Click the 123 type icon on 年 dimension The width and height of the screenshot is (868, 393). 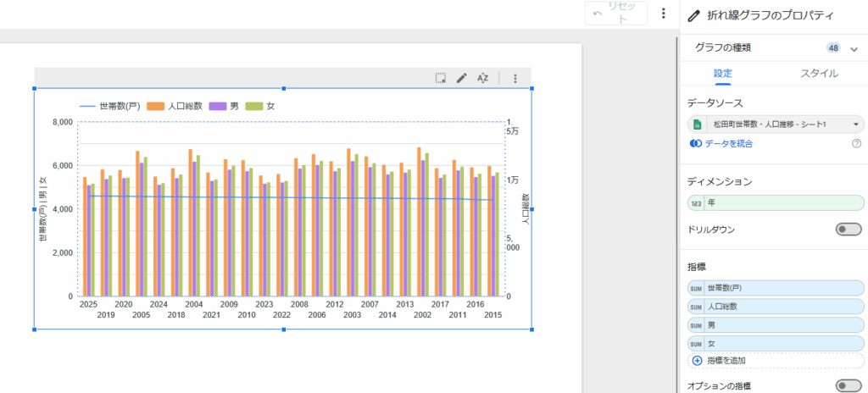(697, 203)
